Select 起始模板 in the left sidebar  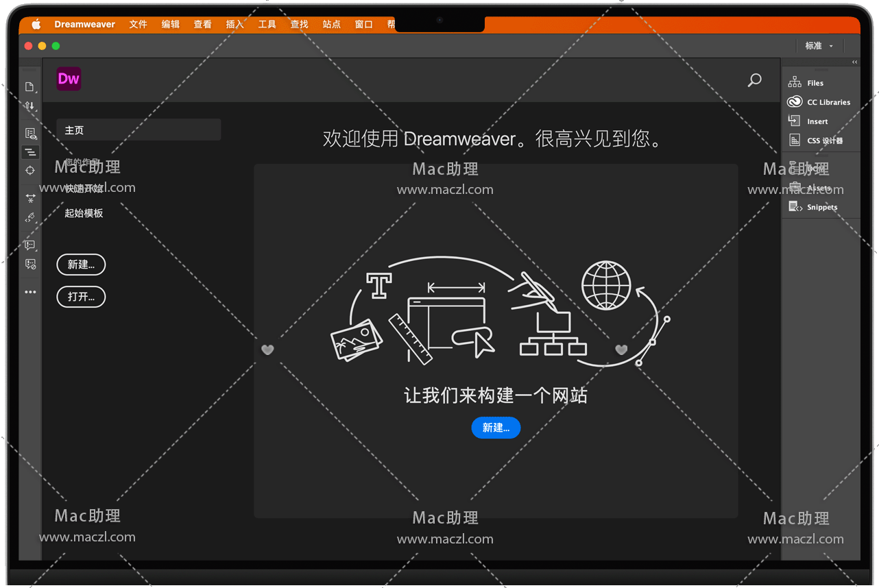[84, 213]
